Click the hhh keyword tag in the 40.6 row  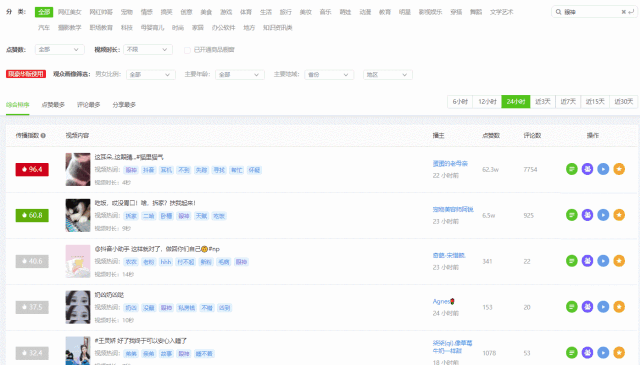click(166, 262)
